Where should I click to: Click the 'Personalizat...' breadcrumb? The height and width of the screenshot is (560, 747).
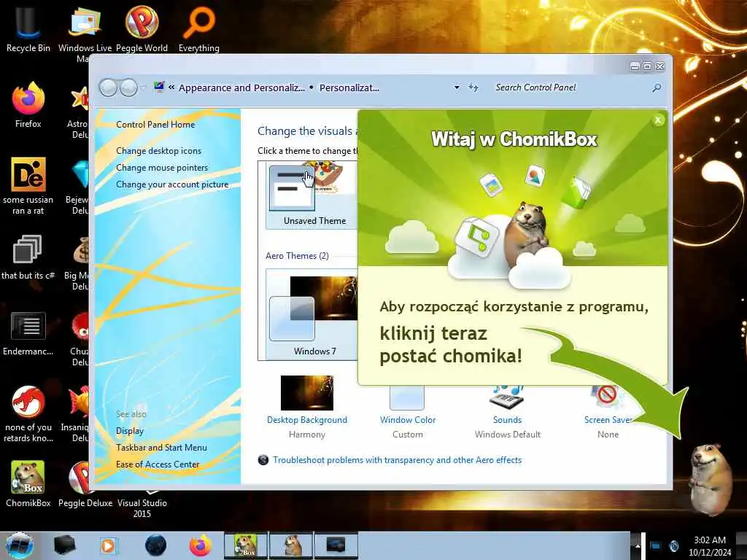[349, 87]
